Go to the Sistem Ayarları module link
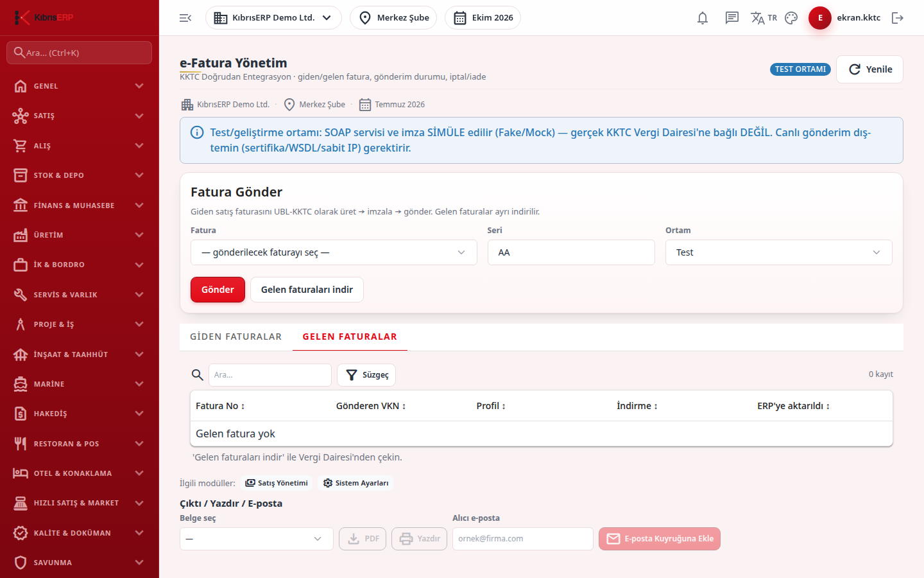 355,483
